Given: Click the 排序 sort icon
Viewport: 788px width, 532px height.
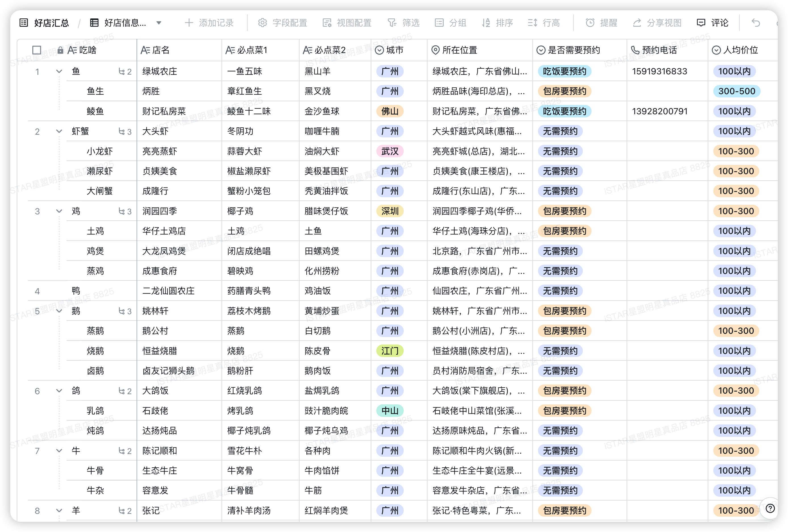Looking at the screenshot, I should (x=486, y=23).
